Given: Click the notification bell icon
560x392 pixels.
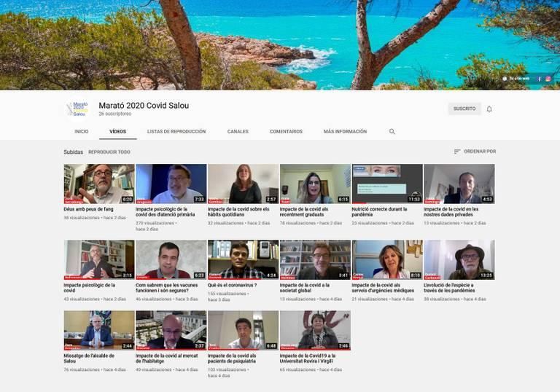Looking at the screenshot, I should [x=489, y=109].
